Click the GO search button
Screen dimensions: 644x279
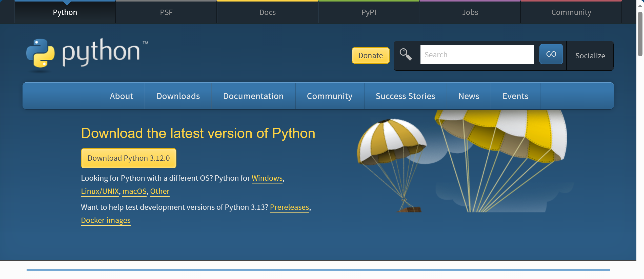pyautogui.click(x=551, y=54)
